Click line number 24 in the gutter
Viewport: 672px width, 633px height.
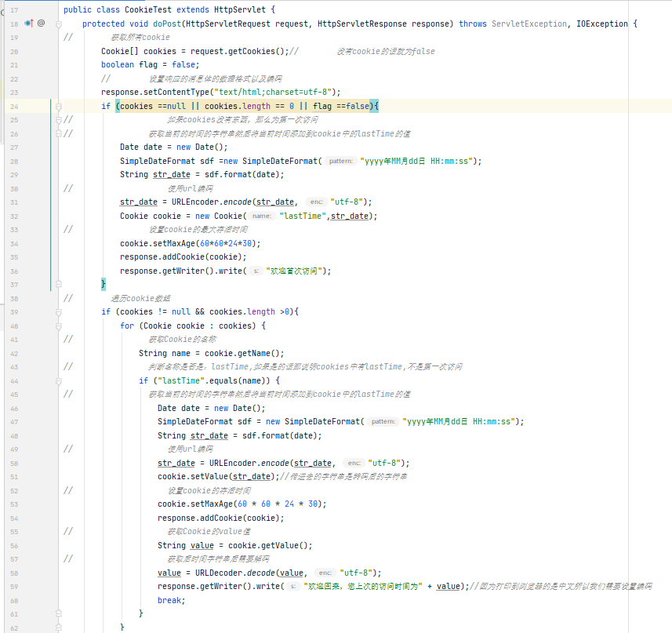[x=14, y=107]
